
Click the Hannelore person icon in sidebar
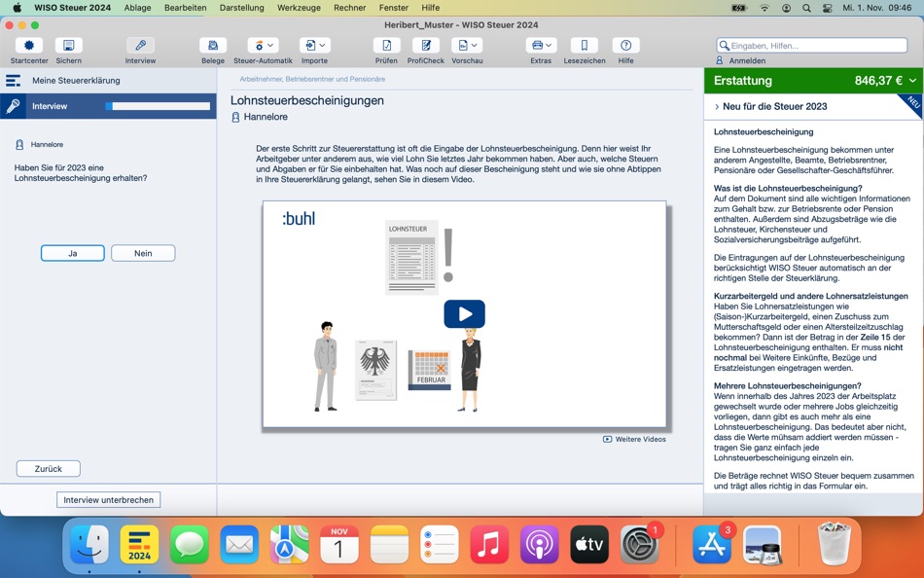tap(19, 144)
